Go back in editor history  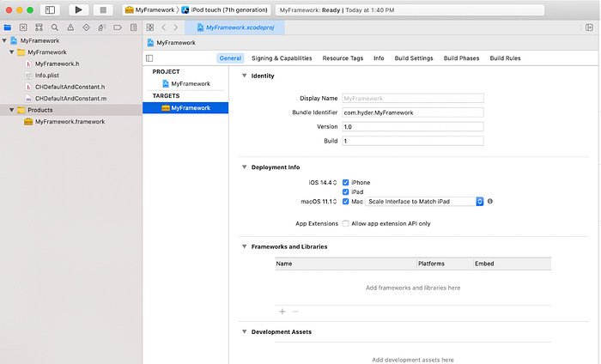pos(164,27)
